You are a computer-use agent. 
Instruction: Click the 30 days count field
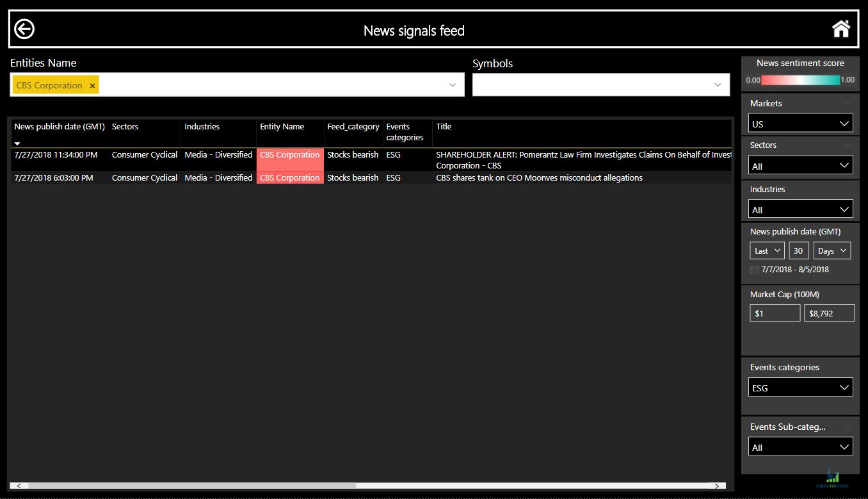click(799, 250)
